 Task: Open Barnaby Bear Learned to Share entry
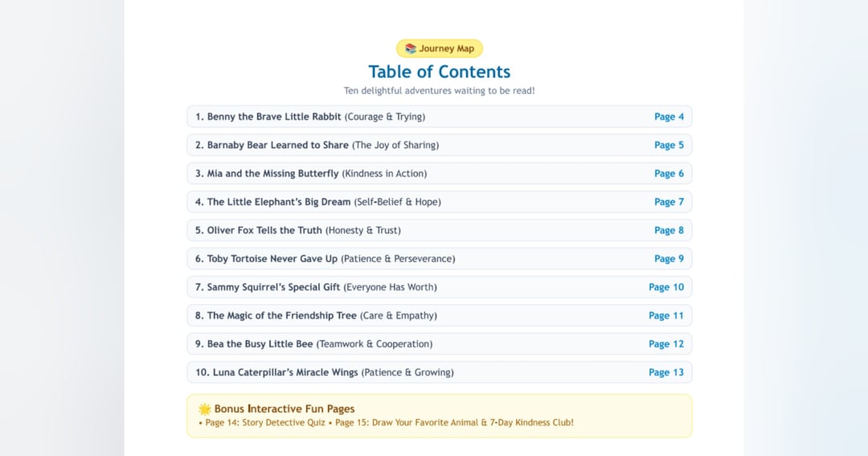click(x=440, y=146)
